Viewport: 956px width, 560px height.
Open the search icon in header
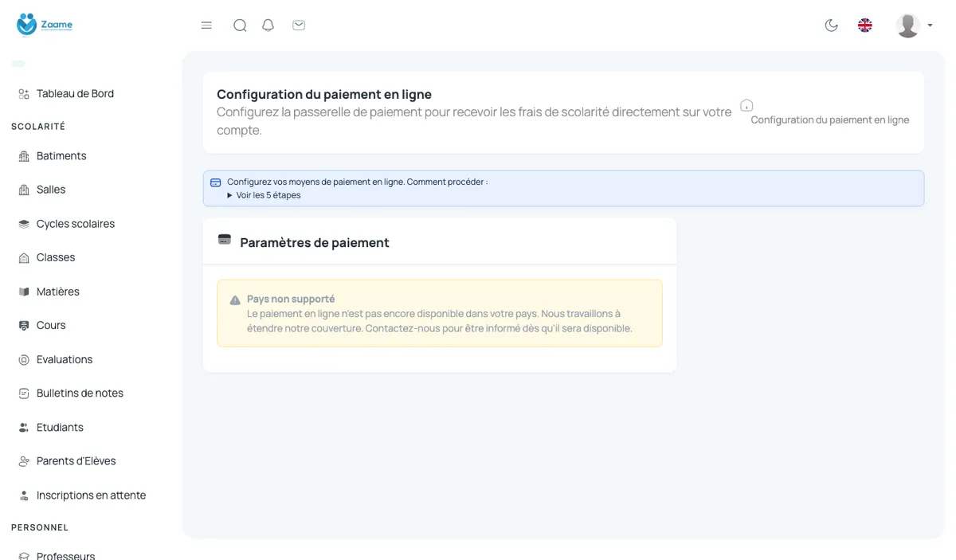(x=240, y=25)
